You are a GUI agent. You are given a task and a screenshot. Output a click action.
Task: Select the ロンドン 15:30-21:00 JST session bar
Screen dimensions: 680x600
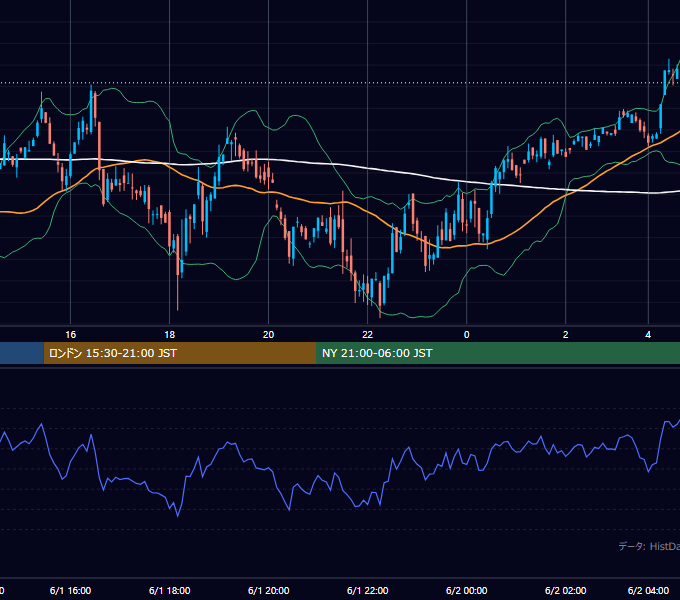pos(180,353)
